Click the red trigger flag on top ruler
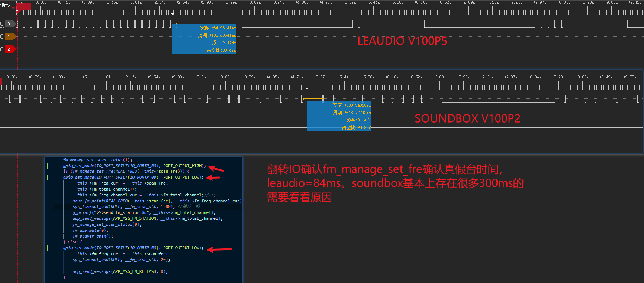644x283 pixels. pos(24,7)
